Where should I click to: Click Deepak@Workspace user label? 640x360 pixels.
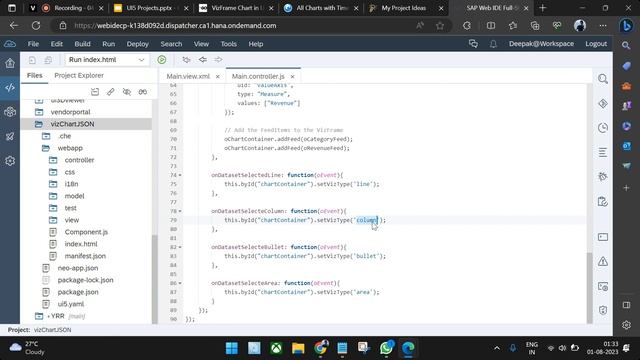pyautogui.click(x=541, y=44)
